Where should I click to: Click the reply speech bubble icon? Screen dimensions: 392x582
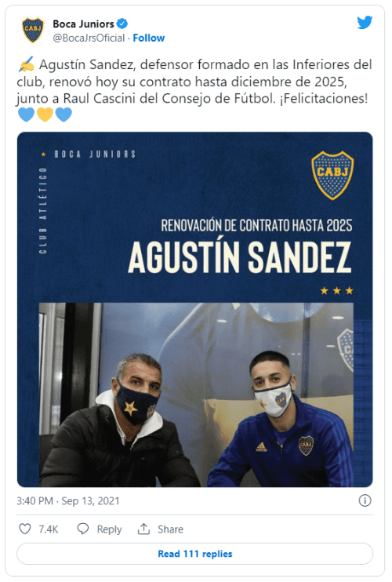(x=82, y=529)
